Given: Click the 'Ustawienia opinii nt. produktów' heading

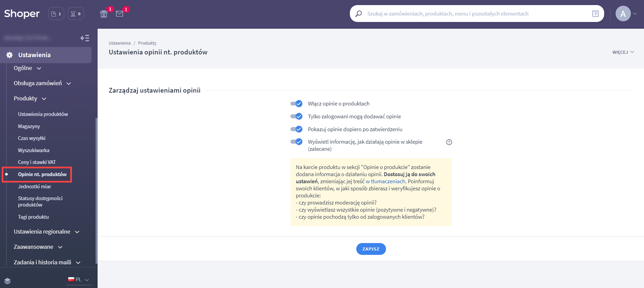Looking at the screenshot, I should 158,52.
